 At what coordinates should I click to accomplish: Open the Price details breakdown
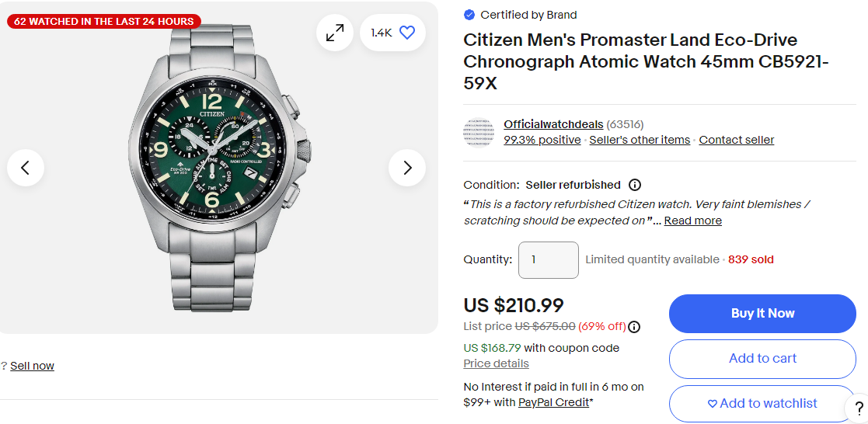pos(496,363)
